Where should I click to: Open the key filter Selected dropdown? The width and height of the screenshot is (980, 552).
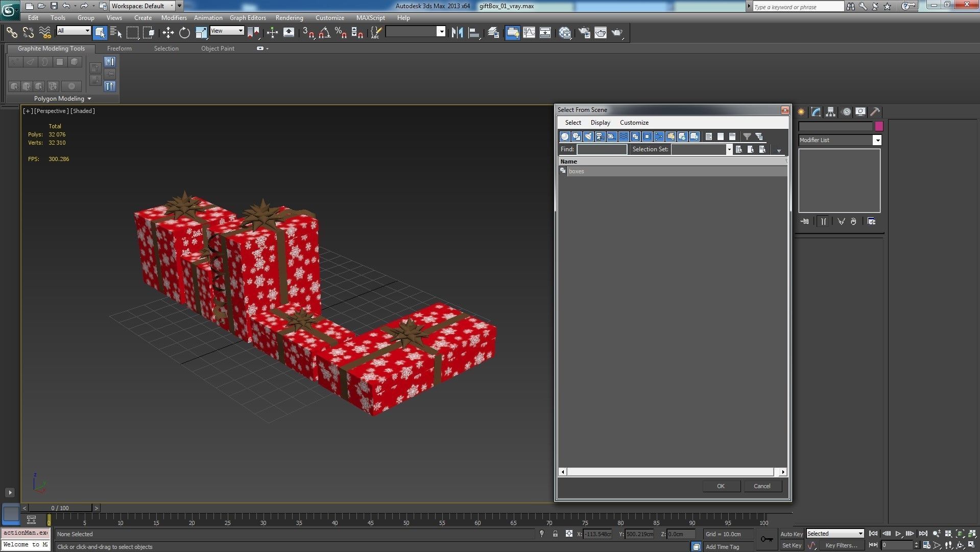pos(835,534)
